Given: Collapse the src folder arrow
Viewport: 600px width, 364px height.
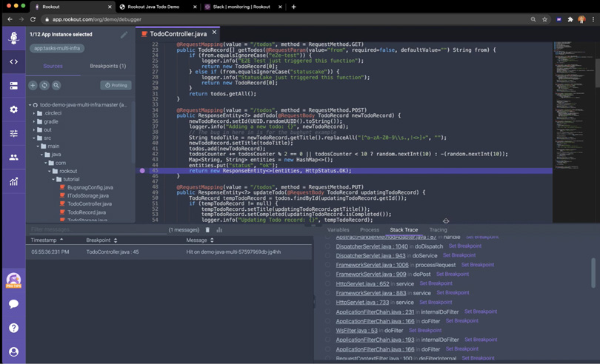Looking at the screenshot, I should (34, 138).
